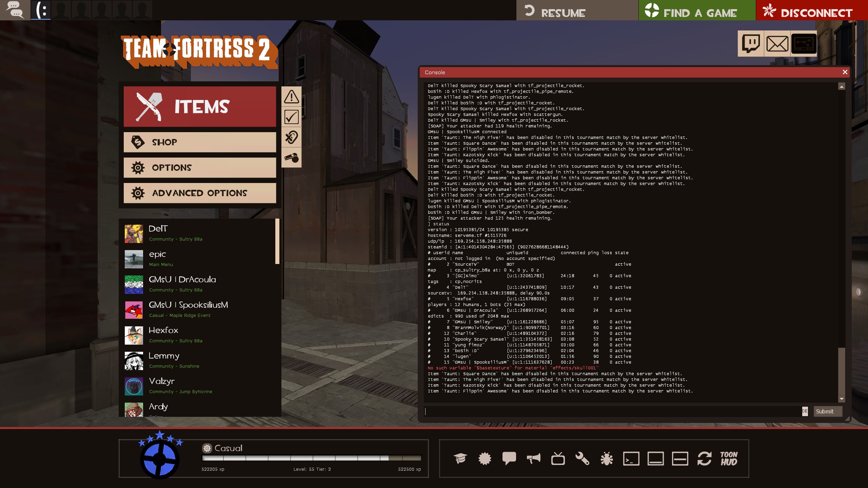This screenshot has width=868, height=488.
Task: Click the warning triangle alert icon
Action: [x=291, y=97]
